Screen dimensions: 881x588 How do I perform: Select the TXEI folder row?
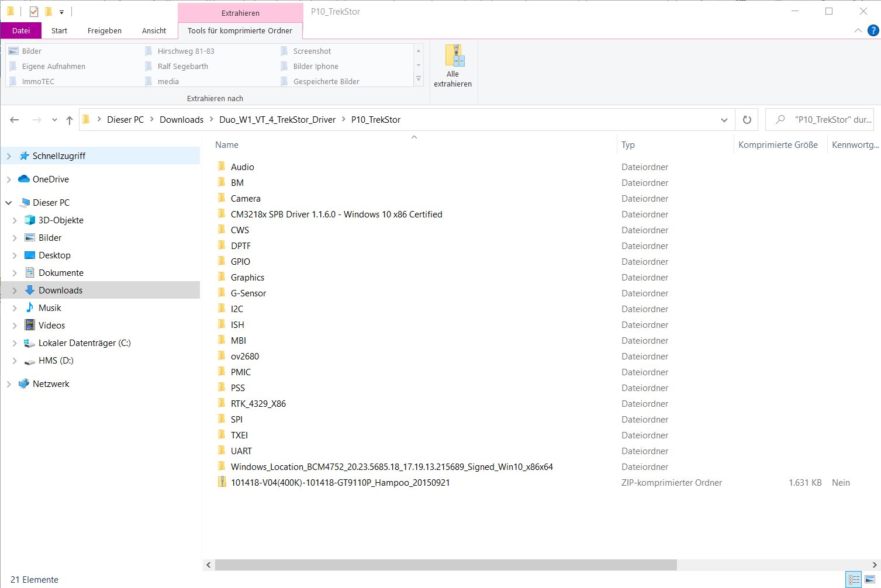click(239, 435)
